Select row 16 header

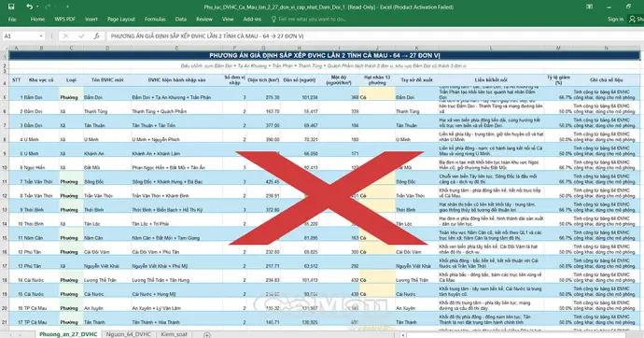(5, 252)
